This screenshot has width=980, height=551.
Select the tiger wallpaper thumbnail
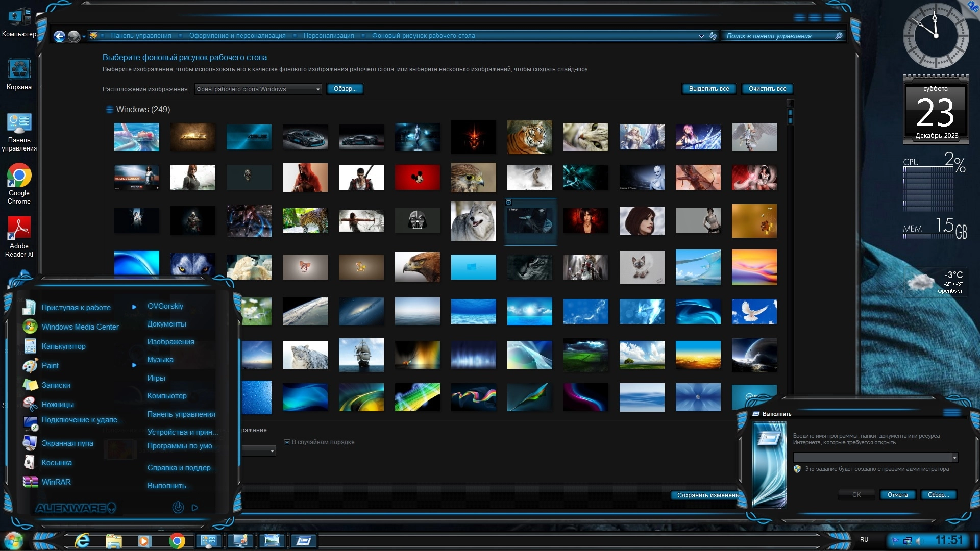click(x=529, y=137)
